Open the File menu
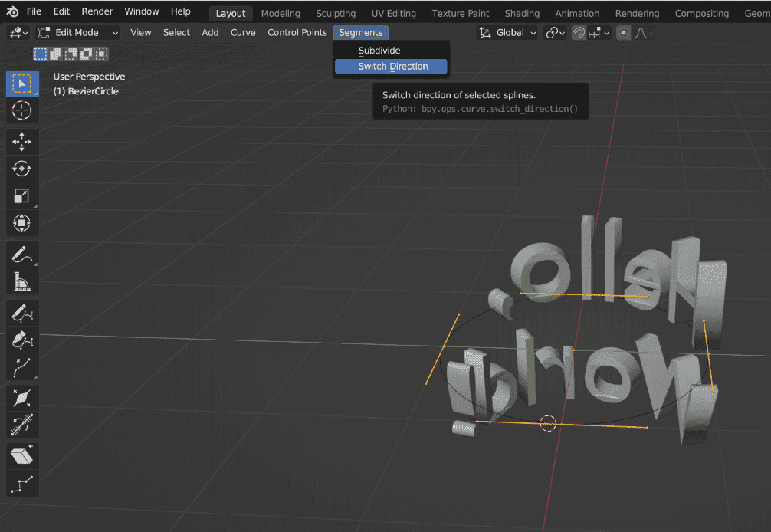771x532 pixels. coord(34,11)
